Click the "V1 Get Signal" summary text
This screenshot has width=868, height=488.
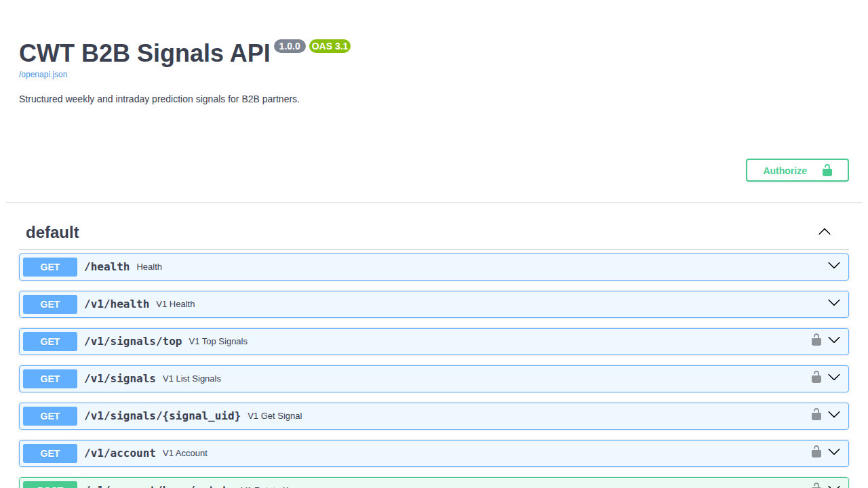pos(275,416)
